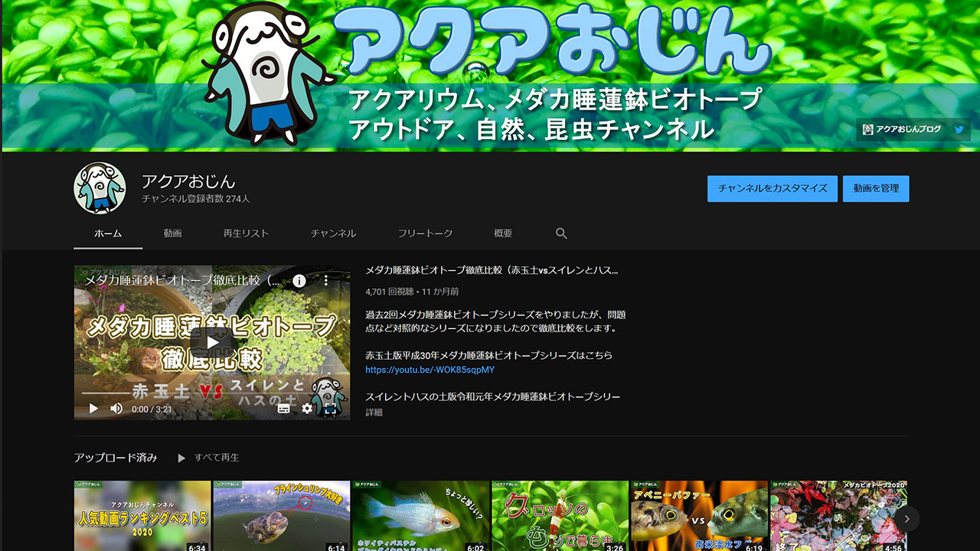This screenshot has height=551, width=980.
Task: Mute the featured video volume
Action: pos(116,409)
